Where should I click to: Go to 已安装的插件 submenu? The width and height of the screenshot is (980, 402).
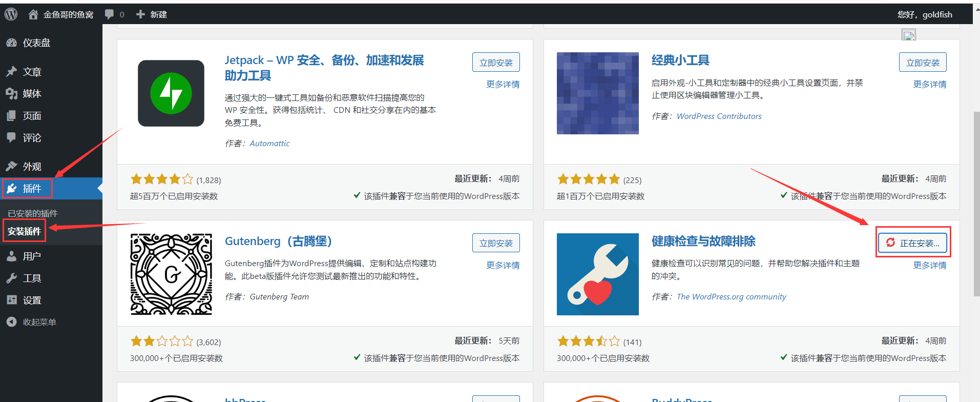[x=33, y=213]
